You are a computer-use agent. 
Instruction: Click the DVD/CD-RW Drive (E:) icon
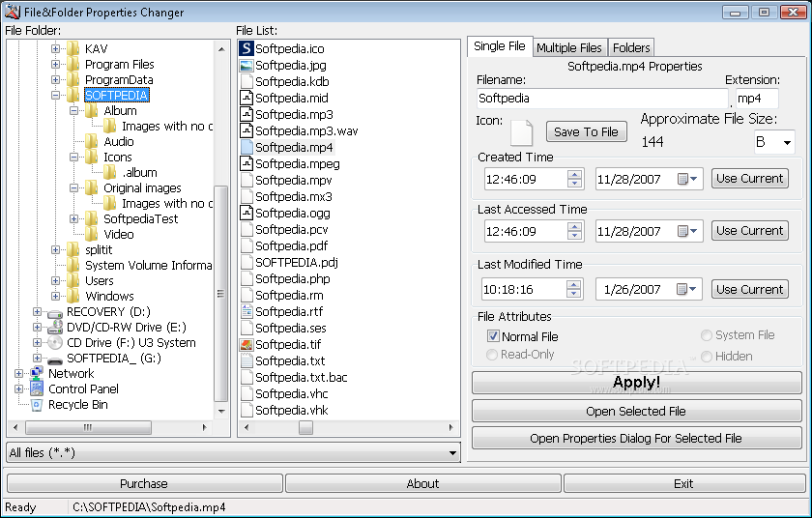coord(55,327)
